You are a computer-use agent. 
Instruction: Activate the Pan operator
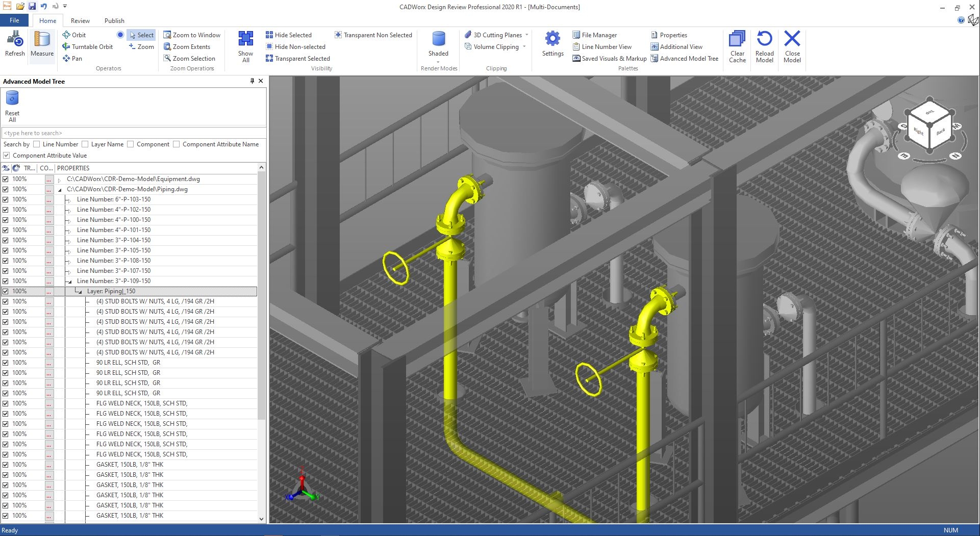tap(72, 58)
